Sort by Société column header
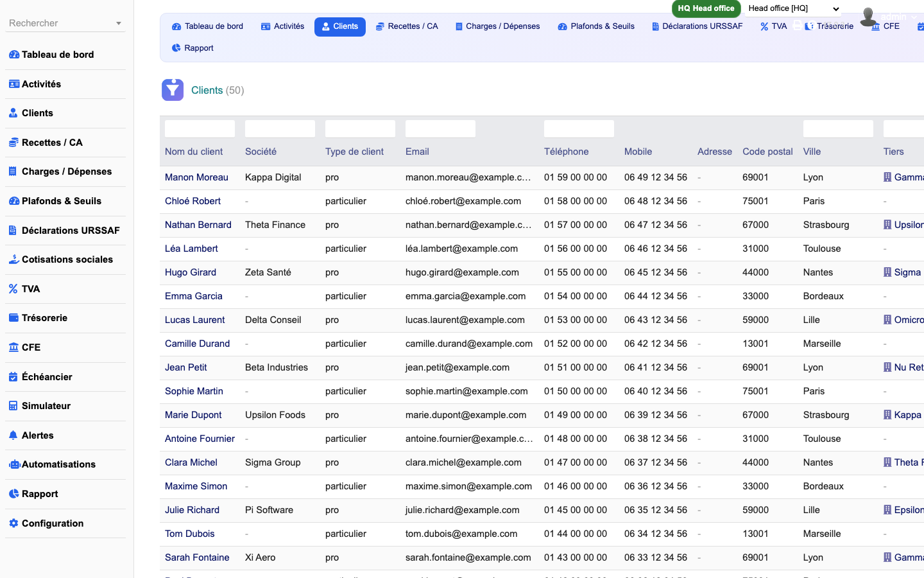The image size is (924, 578). 261,152
